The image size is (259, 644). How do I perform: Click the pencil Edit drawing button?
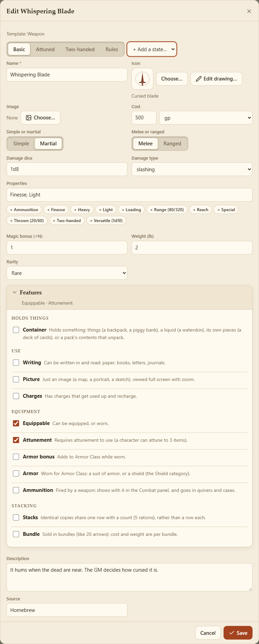(x=216, y=79)
